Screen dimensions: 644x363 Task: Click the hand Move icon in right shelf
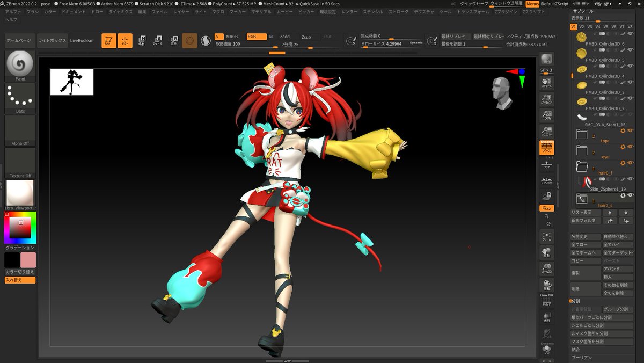point(546,252)
